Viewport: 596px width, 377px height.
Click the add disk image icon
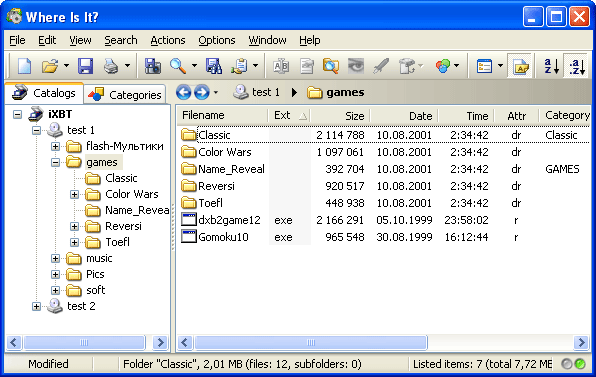click(x=152, y=66)
